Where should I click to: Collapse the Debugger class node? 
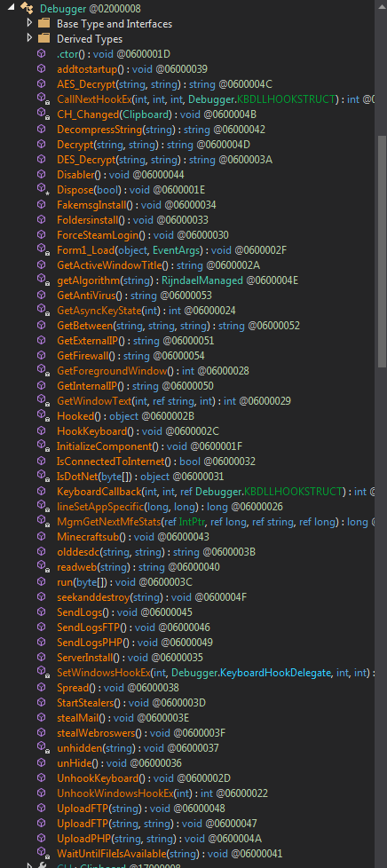12,8
